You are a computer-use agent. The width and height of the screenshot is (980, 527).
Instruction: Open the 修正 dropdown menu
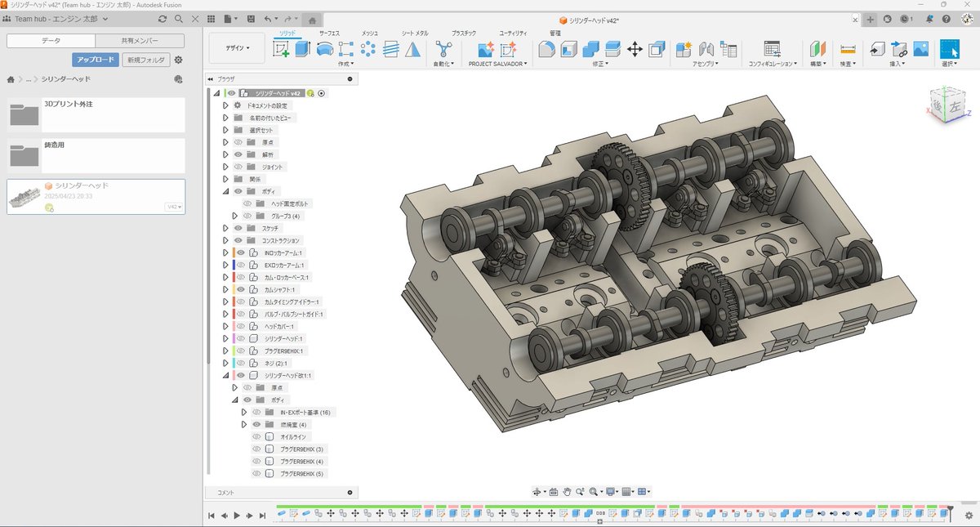click(x=600, y=63)
